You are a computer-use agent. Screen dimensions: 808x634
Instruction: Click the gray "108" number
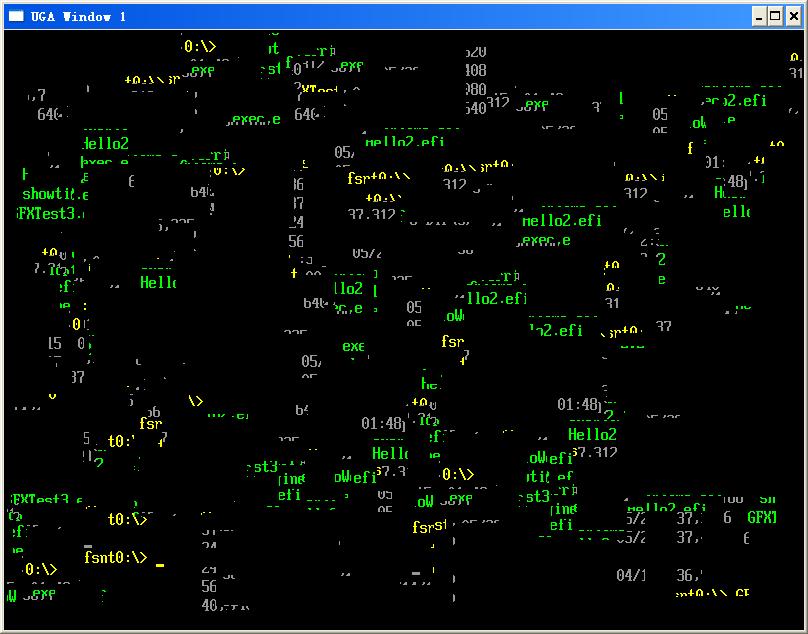(476, 70)
